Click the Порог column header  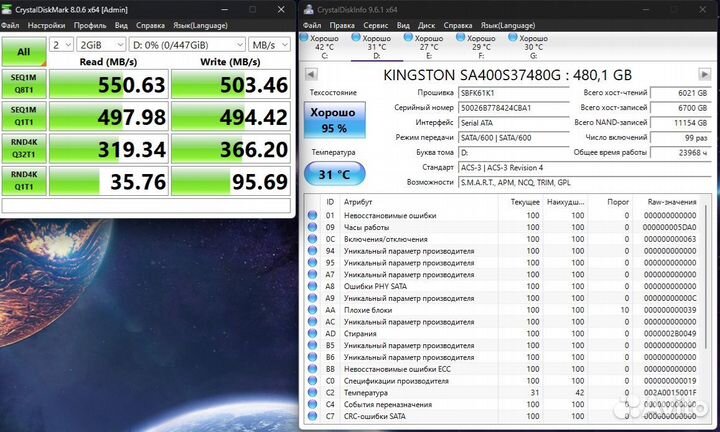618,202
